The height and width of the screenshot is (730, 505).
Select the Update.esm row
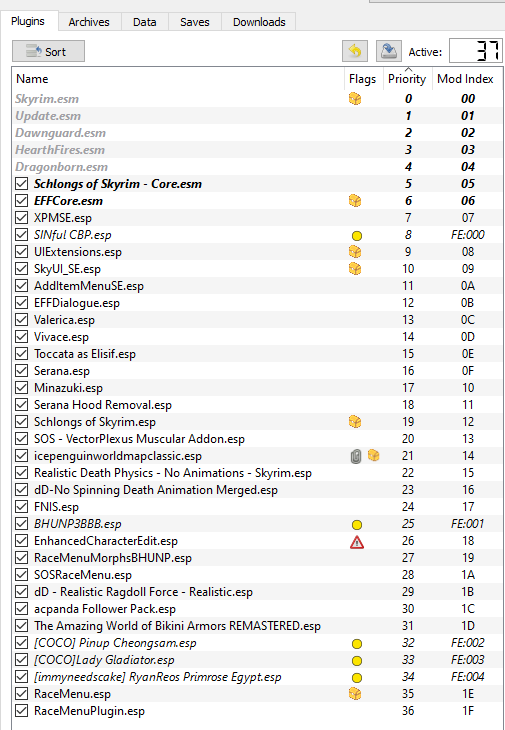point(257,116)
